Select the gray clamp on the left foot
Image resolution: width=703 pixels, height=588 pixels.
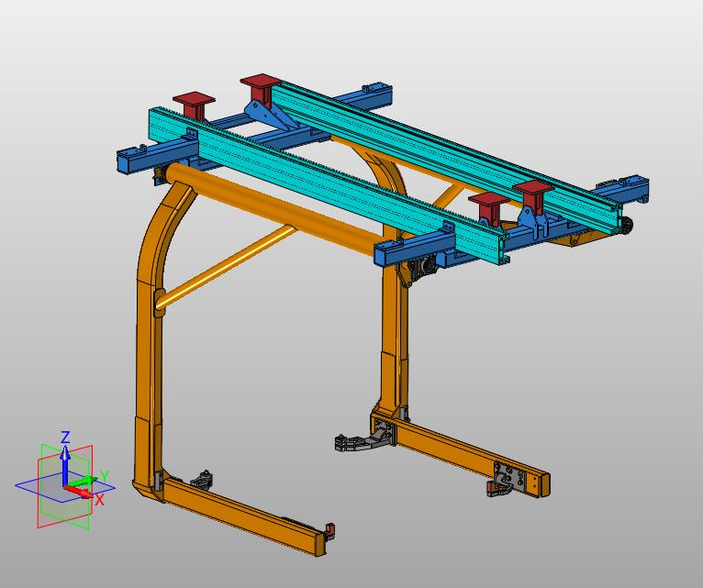[x=203, y=480]
